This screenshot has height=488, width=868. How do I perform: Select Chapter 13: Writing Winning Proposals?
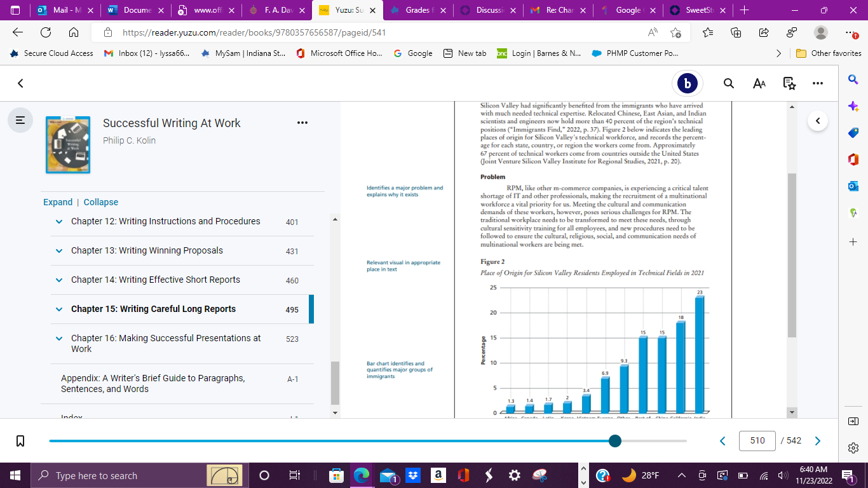(147, 250)
